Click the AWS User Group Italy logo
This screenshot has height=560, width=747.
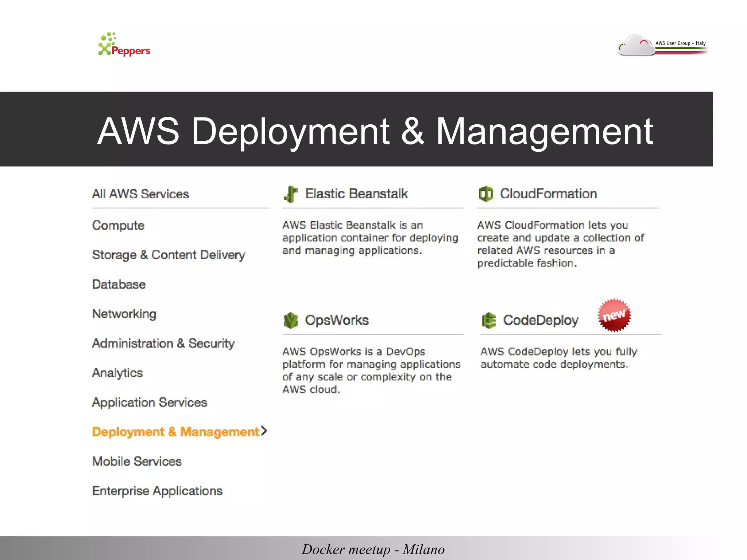(x=662, y=45)
